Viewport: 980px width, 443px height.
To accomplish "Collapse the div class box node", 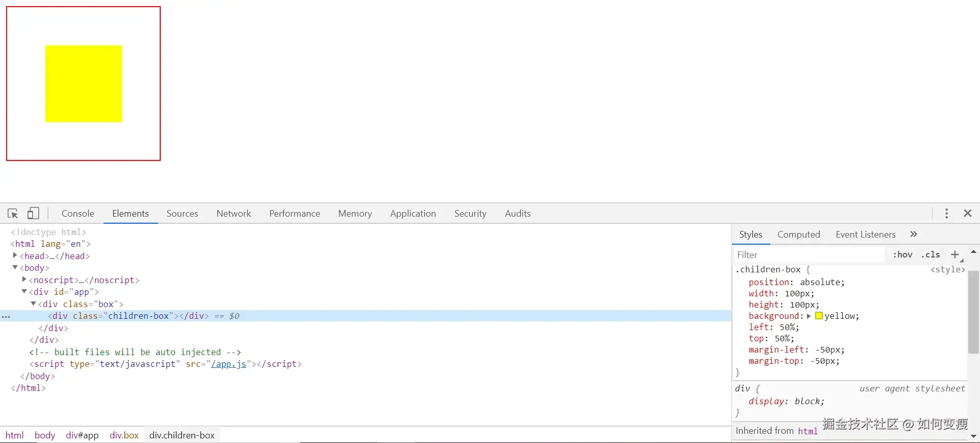I will (34, 304).
